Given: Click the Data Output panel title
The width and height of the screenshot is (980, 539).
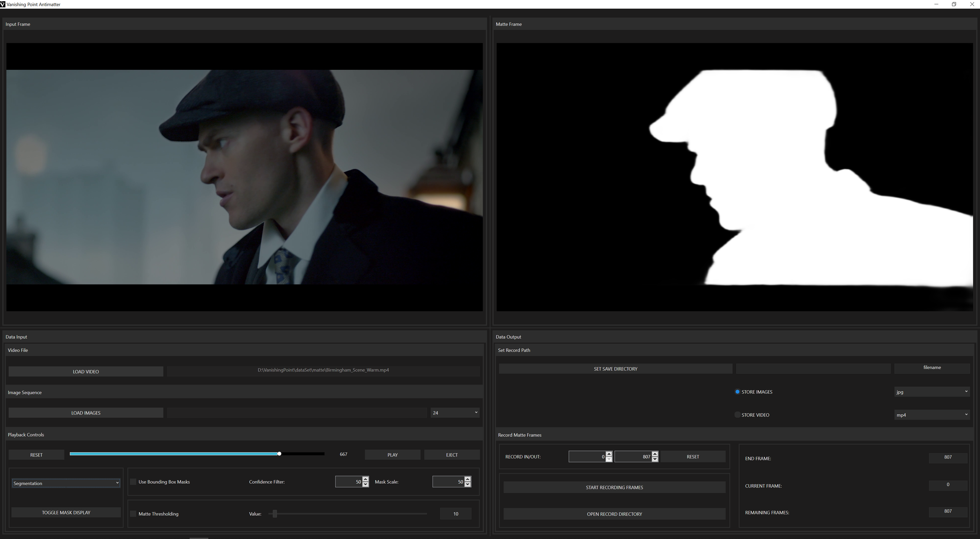Looking at the screenshot, I should 508,337.
